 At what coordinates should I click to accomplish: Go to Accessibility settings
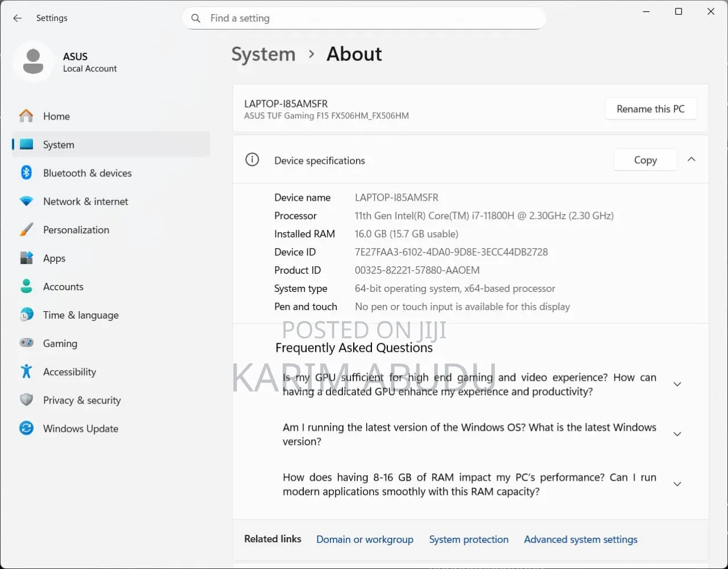[111, 372]
